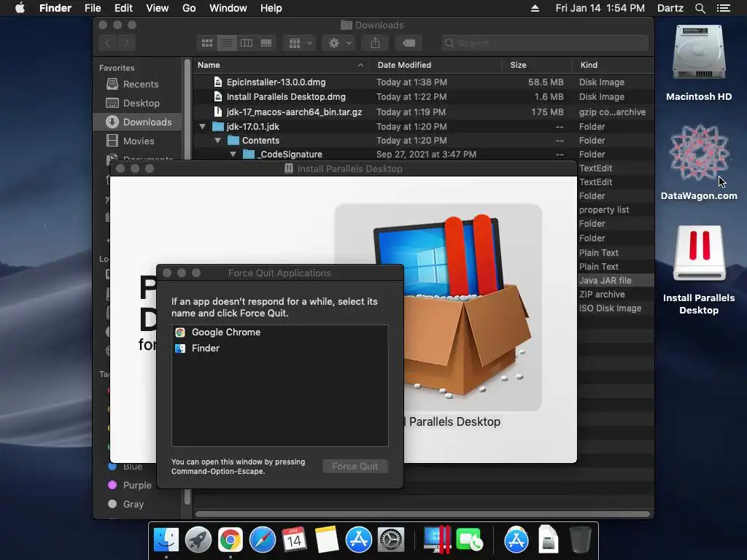Go back in the Downloads window
747x560 pixels.
108,43
